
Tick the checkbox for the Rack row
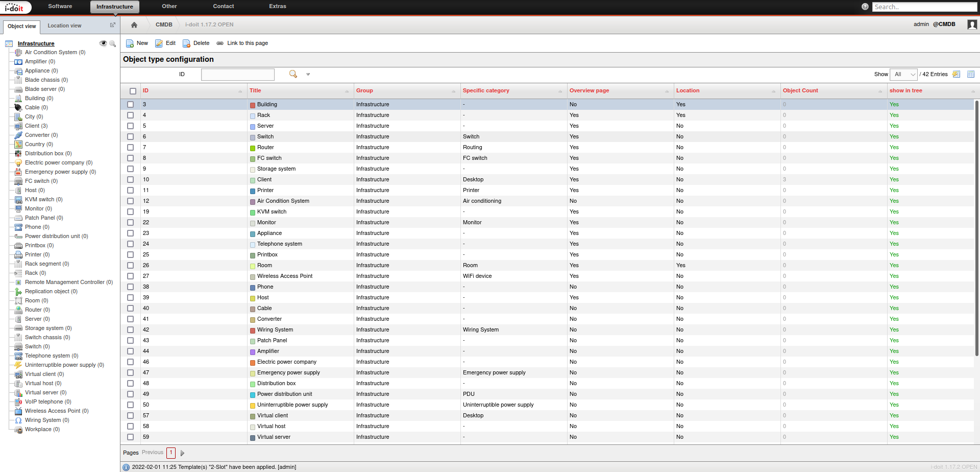[x=131, y=115]
